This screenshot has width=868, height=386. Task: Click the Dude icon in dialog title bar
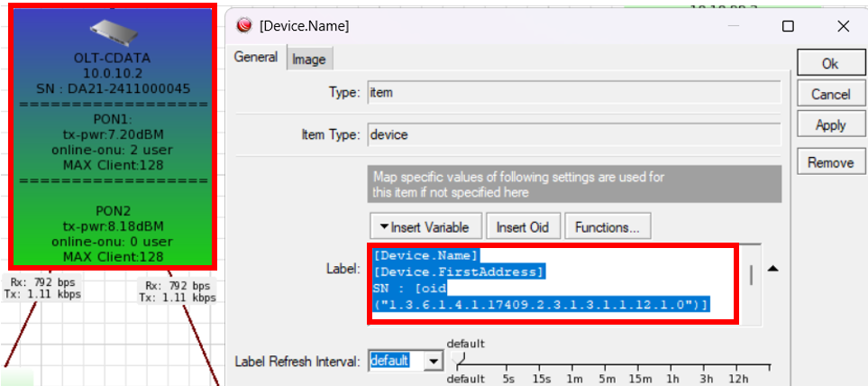coord(242,26)
